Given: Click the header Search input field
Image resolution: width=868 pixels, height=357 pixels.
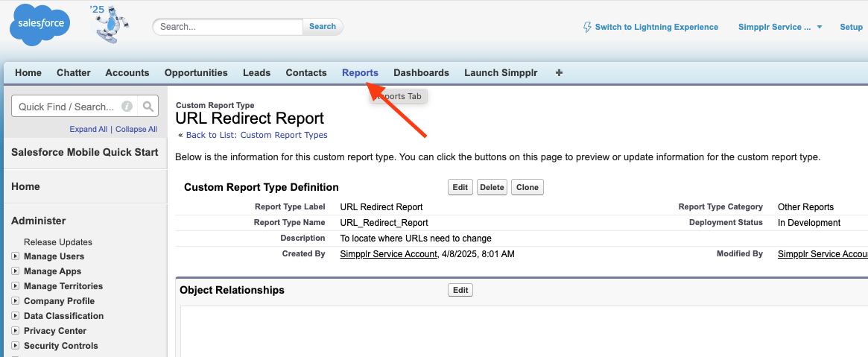Looking at the screenshot, I should [228, 27].
